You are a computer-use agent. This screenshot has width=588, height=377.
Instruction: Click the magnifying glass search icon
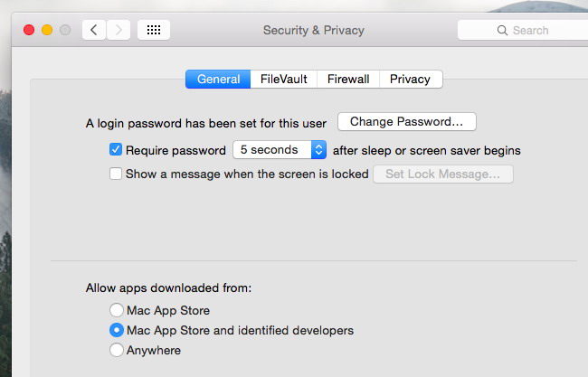click(502, 31)
